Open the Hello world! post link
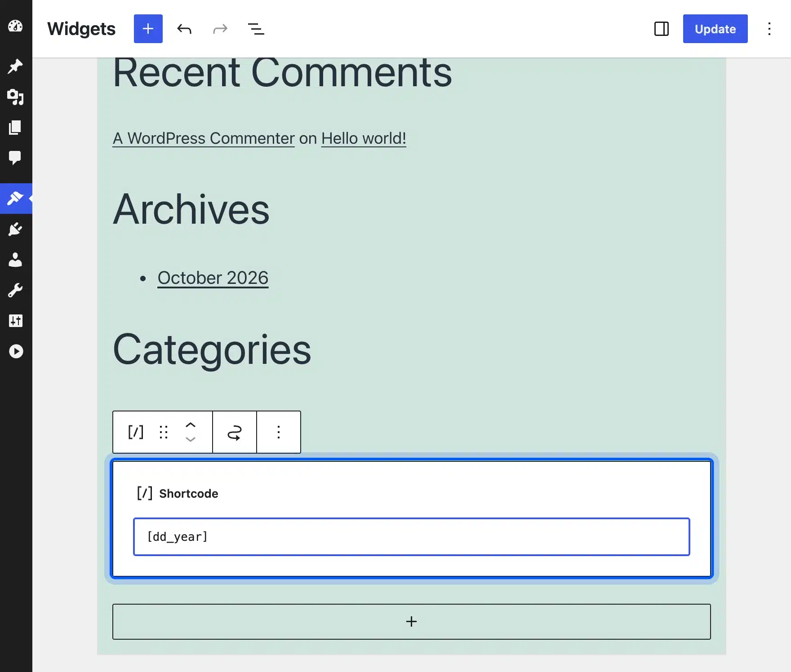This screenshot has width=791, height=672. point(364,138)
